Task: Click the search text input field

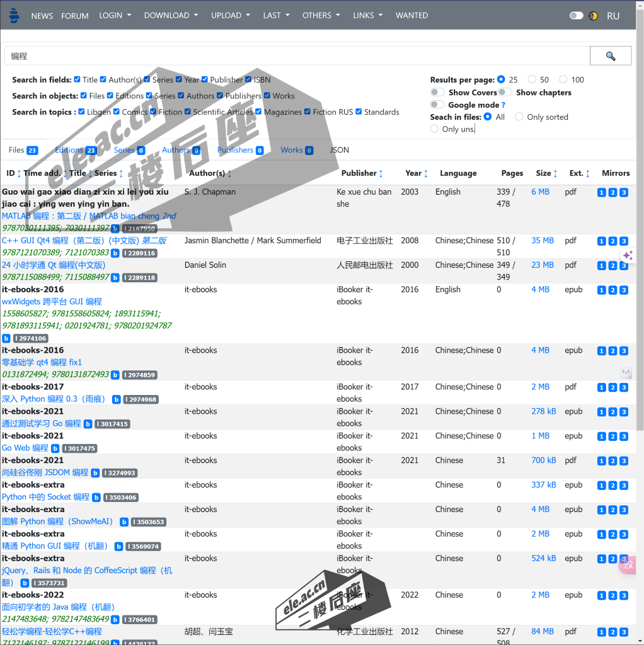Action: 296,56
